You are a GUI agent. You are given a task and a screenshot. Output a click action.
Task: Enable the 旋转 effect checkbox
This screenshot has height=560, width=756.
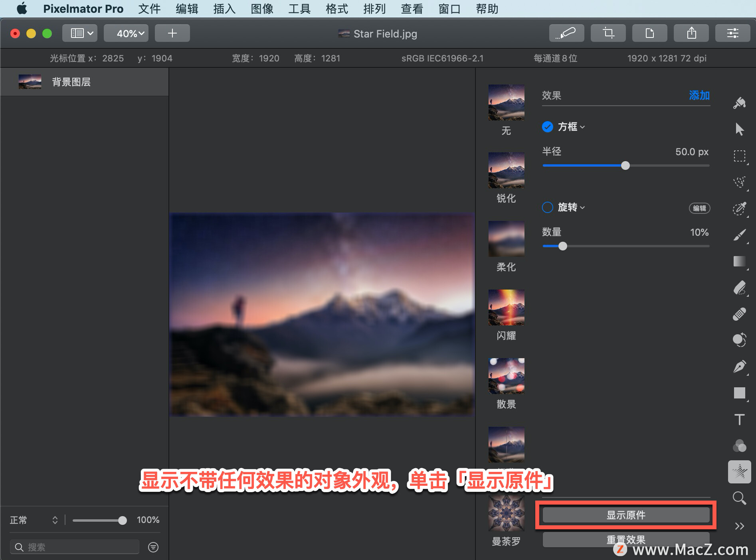click(x=548, y=207)
